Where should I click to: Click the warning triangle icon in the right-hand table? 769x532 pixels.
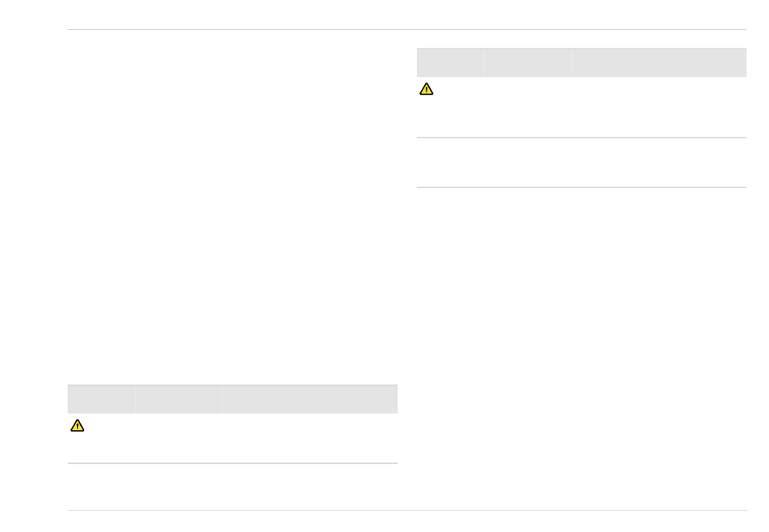pyautogui.click(x=426, y=89)
